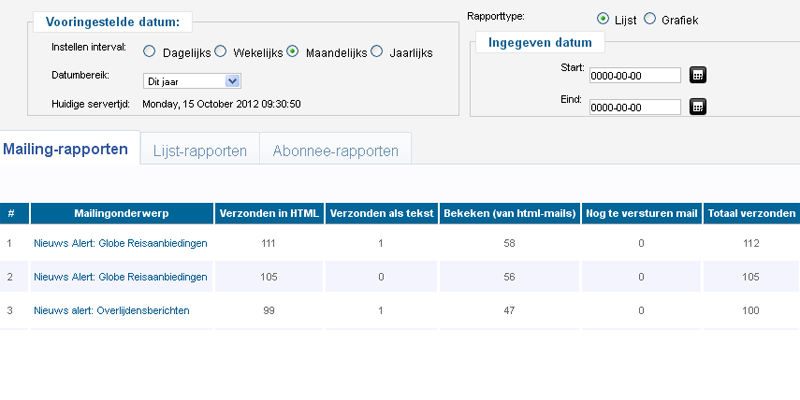Open the Lijst-rapporten tab
The width and height of the screenshot is (800, 400).
pos(200,151)
